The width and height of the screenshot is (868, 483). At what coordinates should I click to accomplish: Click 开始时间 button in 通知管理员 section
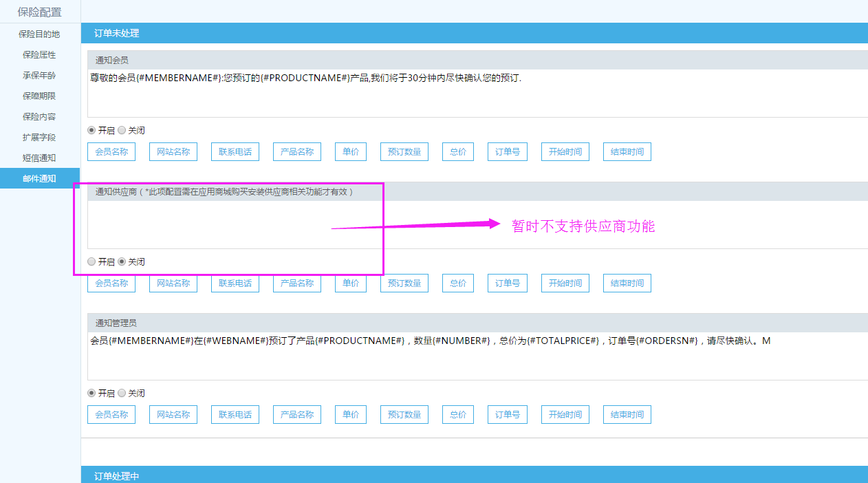[x=565, y=415]
